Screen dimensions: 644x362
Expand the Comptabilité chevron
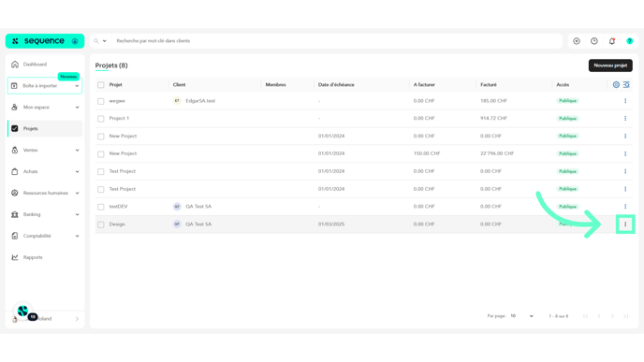(77, 236)
